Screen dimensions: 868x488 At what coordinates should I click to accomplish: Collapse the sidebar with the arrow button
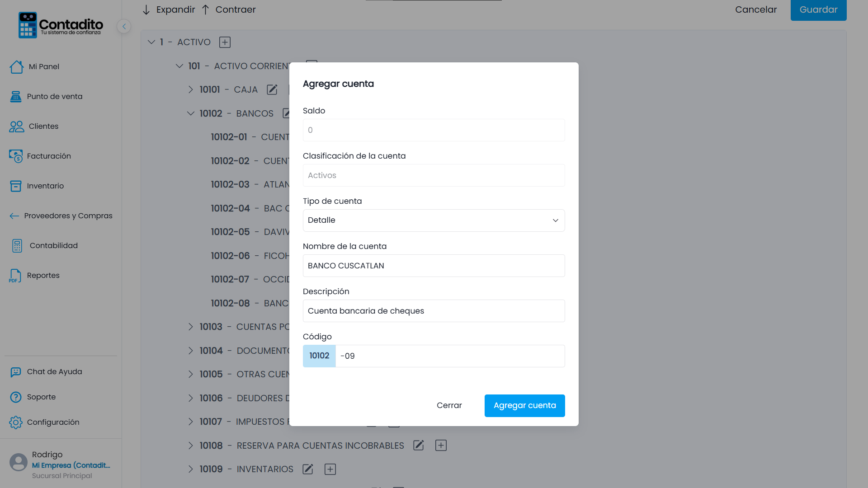point(124,26)
